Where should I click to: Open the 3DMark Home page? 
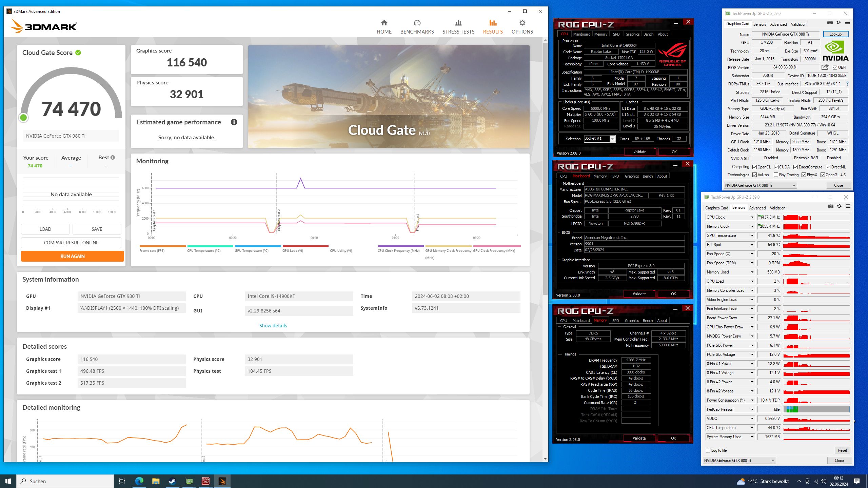pos(384,27)
